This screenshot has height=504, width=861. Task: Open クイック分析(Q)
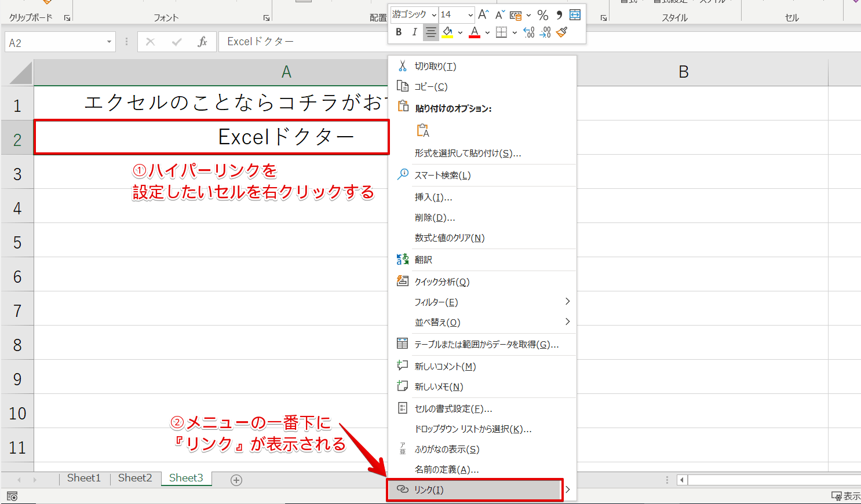coord(482,282)
